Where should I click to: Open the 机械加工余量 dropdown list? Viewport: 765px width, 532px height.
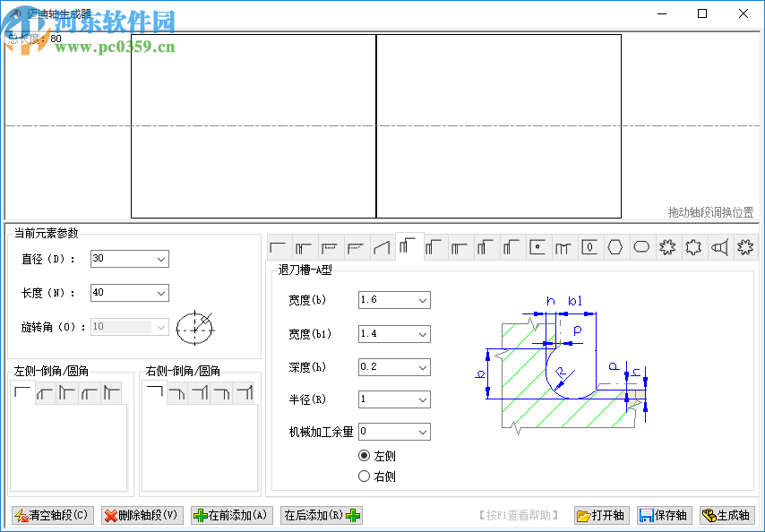[x=422, y=432]
